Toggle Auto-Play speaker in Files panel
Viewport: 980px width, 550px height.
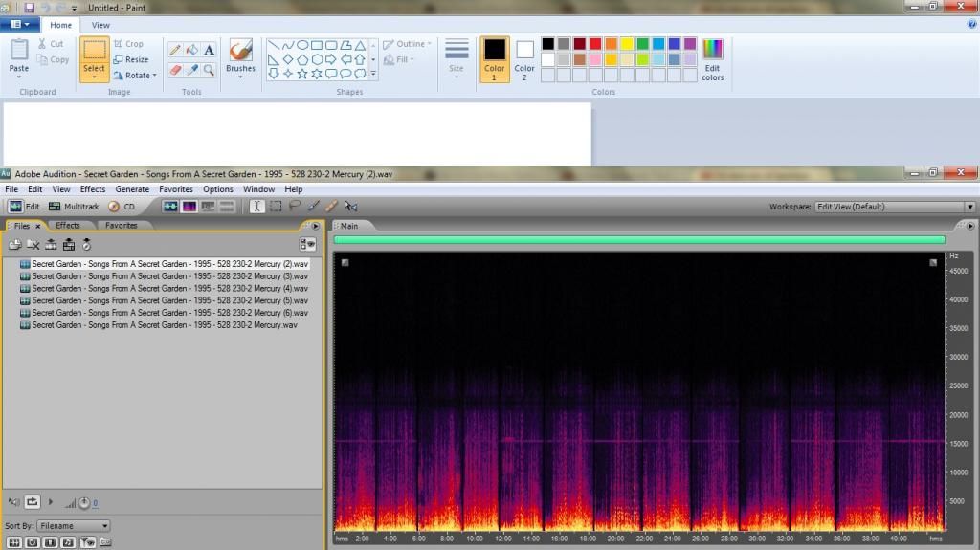pyautogui.click(x=13, y=502)
